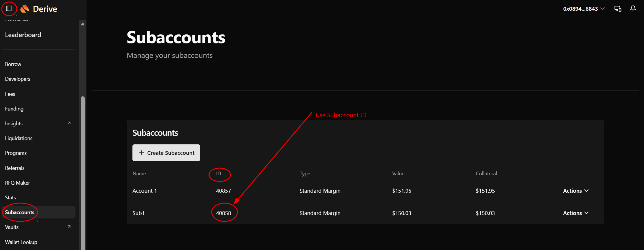The width and height of the screenshot is (644, 250).
Task: Go to Leaderboard in the sidebar
Action: point(23,35)
